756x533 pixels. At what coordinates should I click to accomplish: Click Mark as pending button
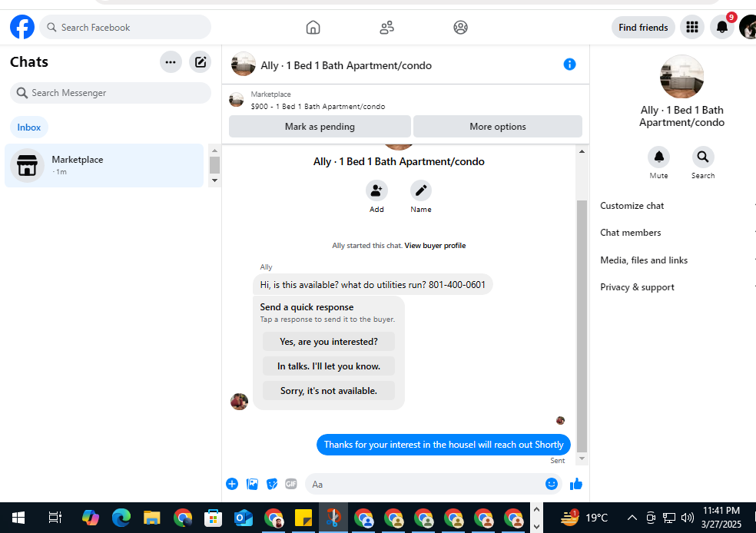coord(320,127)
